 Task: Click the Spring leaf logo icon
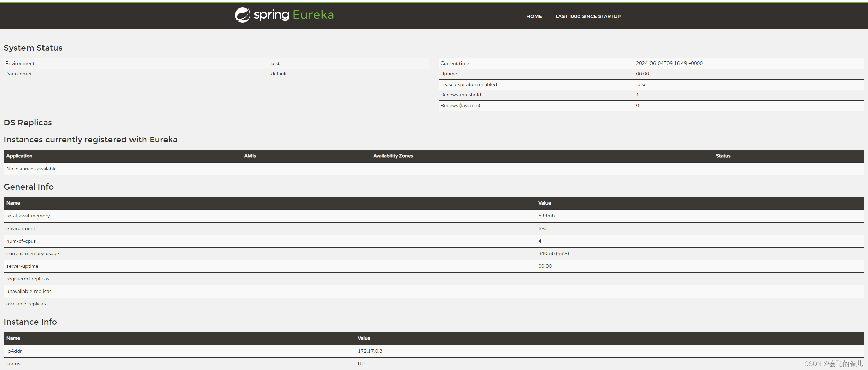point(242,15)
